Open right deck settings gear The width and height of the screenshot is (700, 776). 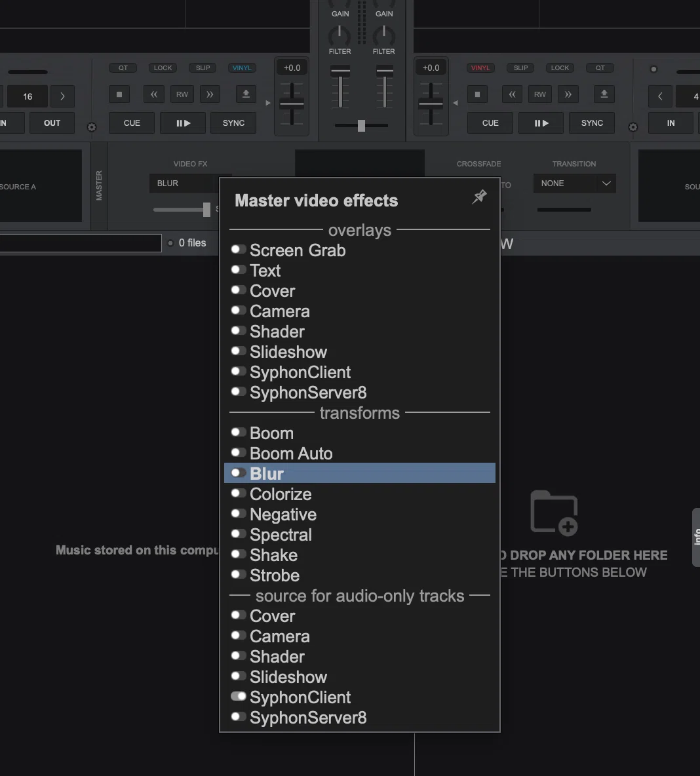click(x=633, y=127)
